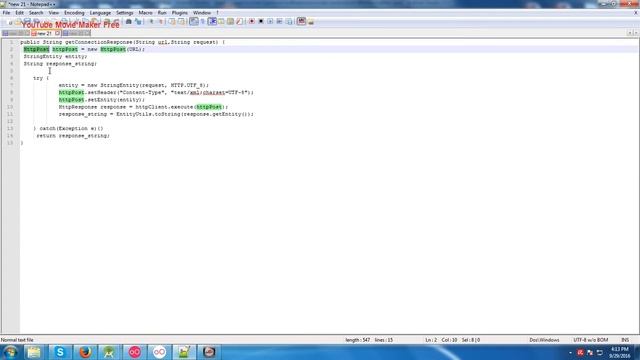Click the 'catch(Exception e){}' line
The image size is (640, 360).
tap(68, 129)
